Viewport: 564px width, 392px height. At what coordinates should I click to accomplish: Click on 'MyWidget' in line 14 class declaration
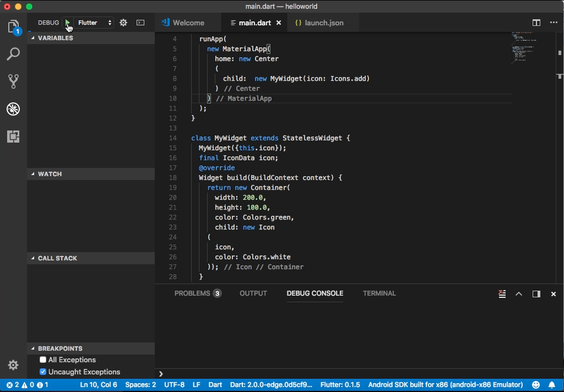pos(231,138)
